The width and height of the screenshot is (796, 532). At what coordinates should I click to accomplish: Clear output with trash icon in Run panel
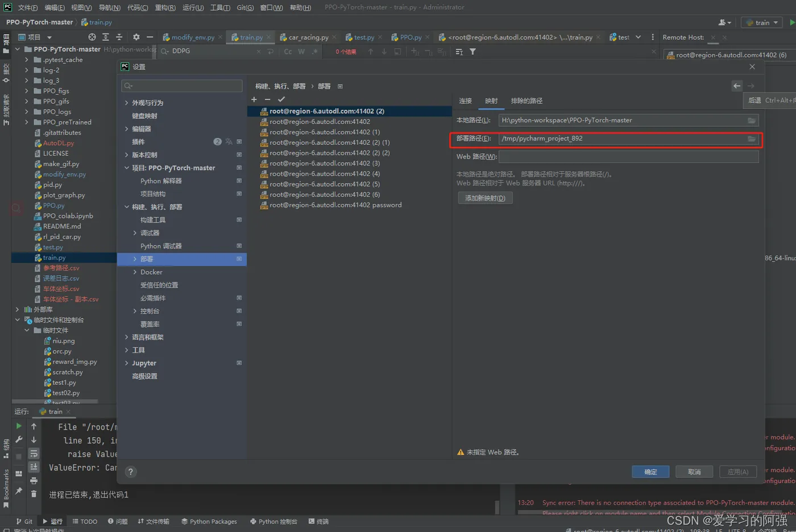[x=34, y=494]
